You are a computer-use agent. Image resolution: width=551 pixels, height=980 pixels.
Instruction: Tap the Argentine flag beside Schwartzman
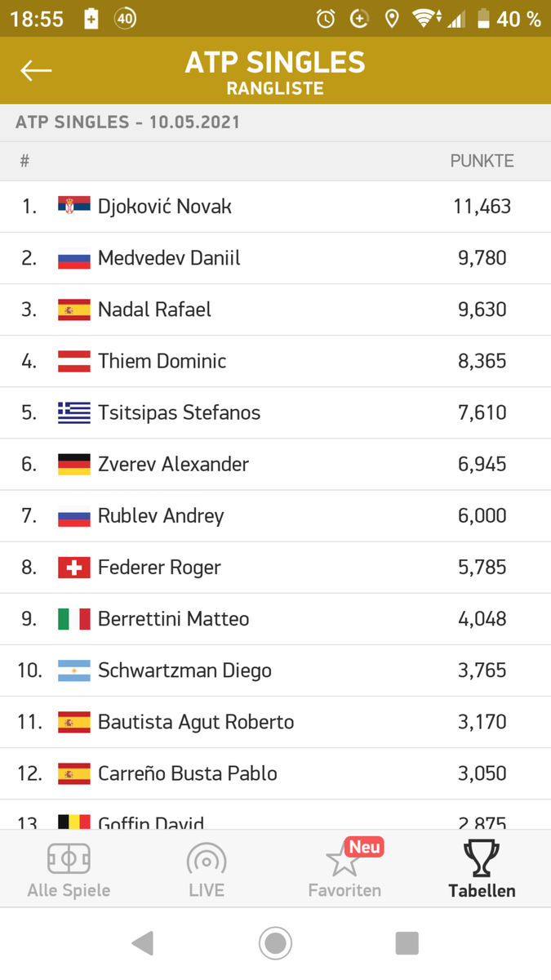(74, 670)
